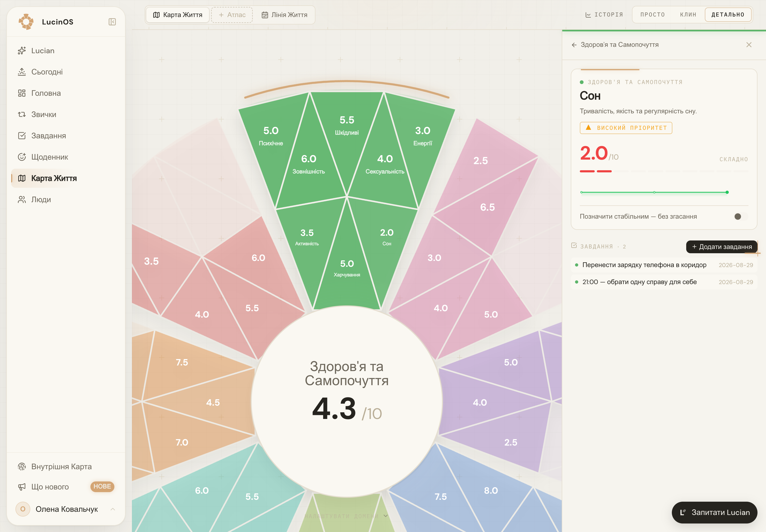
Task: Open ІСТОРІЯ view
Action: [x=604, y=15]
